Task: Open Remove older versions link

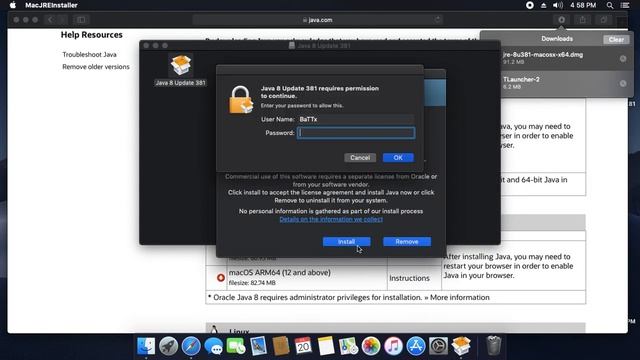Action: click(x=96, y=67)
